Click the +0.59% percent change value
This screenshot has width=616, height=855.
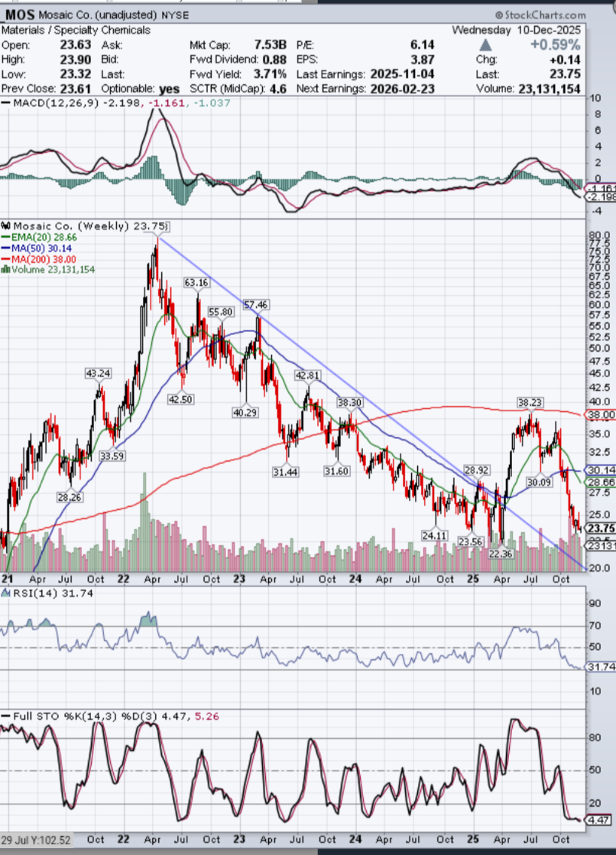[555, 44]
